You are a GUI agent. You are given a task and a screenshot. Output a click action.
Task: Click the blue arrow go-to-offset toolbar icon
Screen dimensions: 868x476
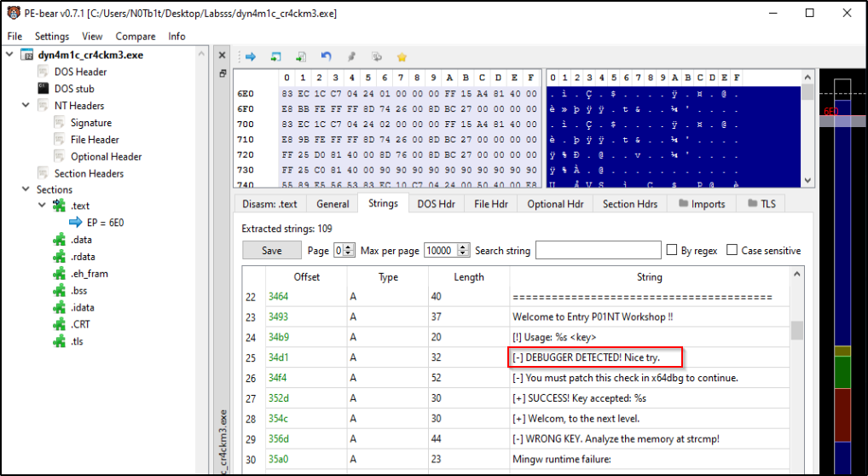pyautogui.click(x=251, y=56)
